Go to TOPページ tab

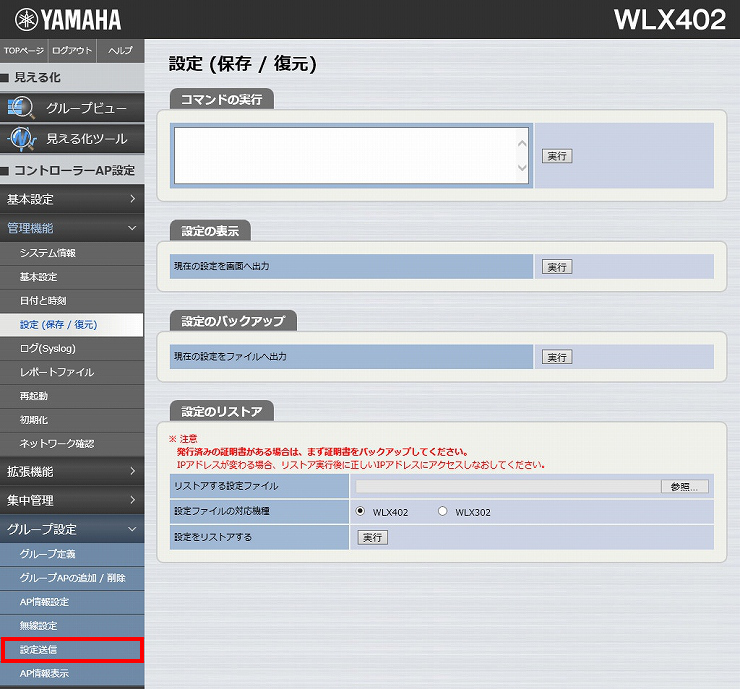coord(24,50)
